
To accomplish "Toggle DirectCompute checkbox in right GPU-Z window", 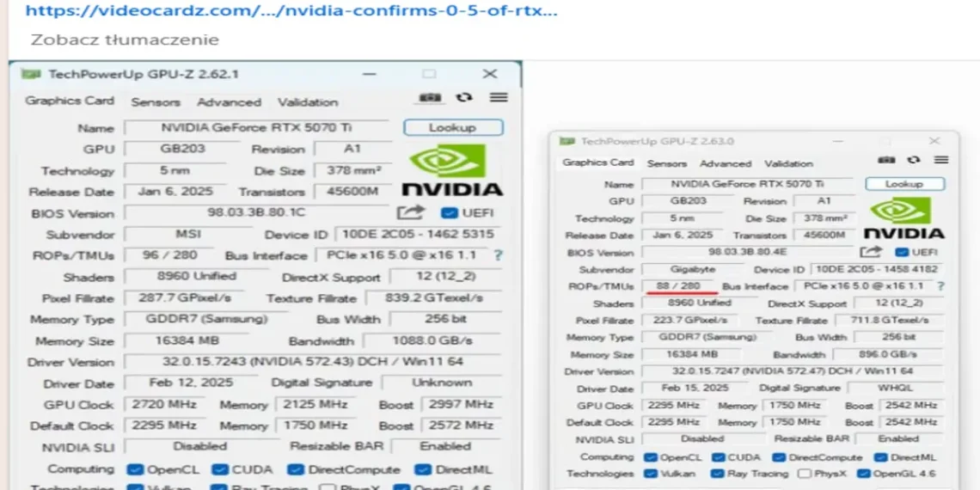I will (780, 457).
